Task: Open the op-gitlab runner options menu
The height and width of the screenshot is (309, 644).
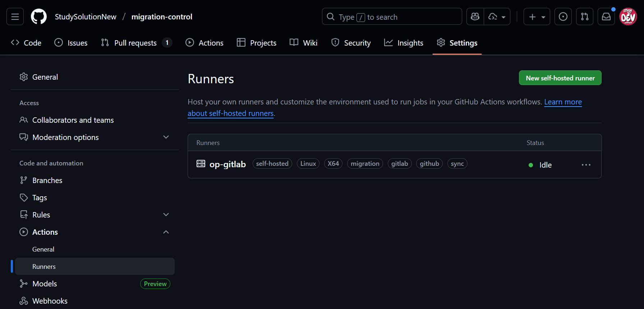Action: tap(586, 165)
